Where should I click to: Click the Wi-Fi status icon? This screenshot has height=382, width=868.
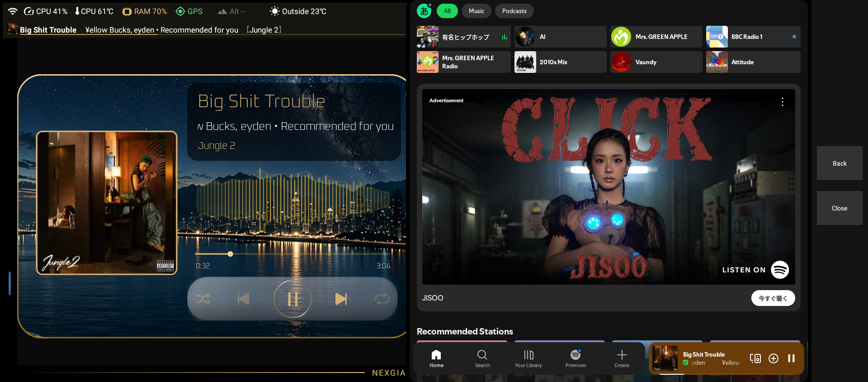[x=13, y=11]
